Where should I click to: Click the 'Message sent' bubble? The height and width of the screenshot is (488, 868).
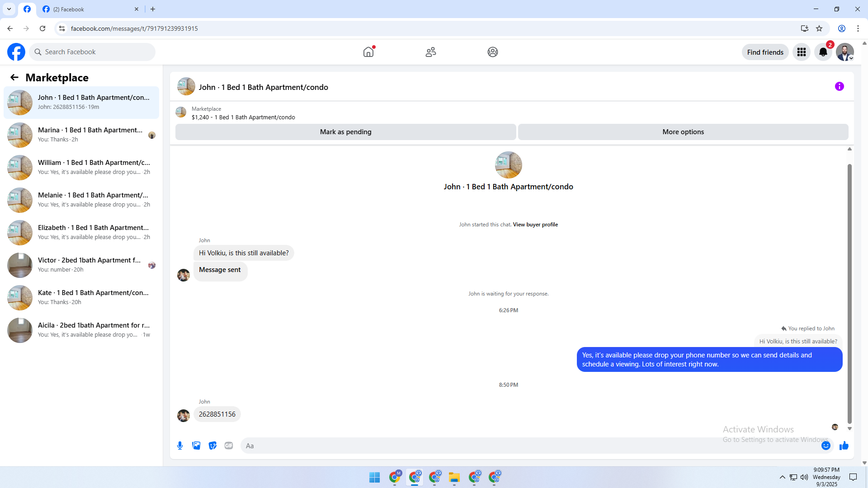[x=220, y=271]
